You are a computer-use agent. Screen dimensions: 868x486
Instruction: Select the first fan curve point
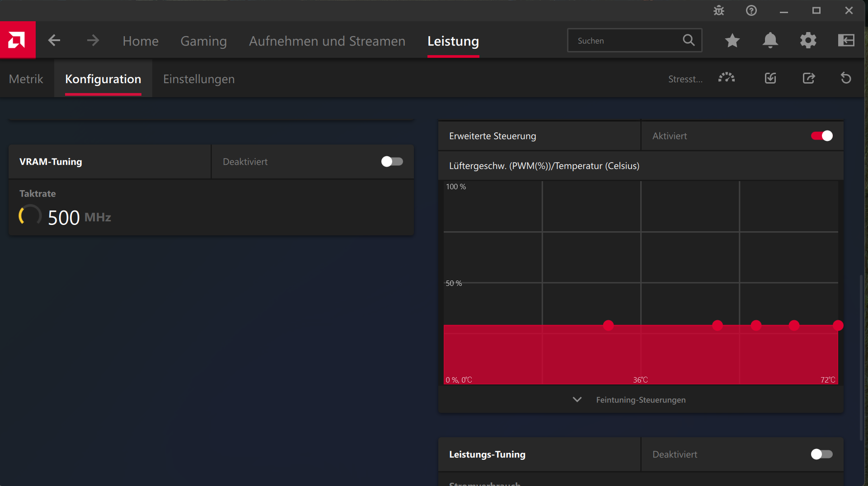(x=608, y=325)
